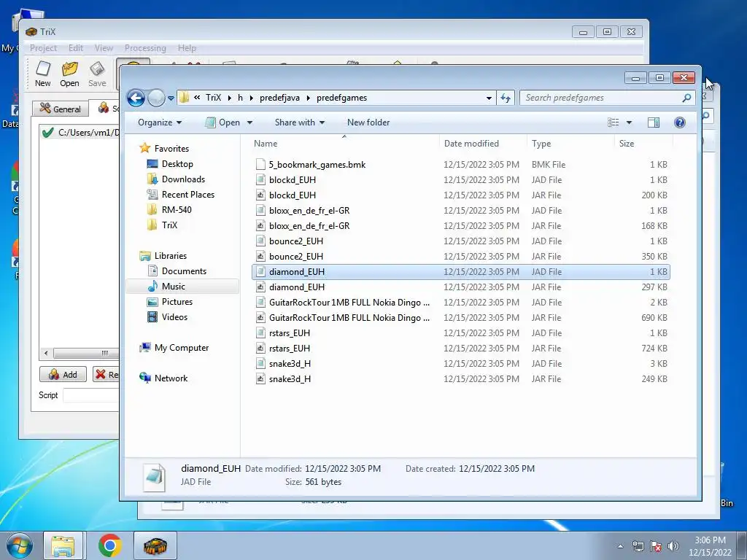Change view with the views icon

tap(613, 122)
